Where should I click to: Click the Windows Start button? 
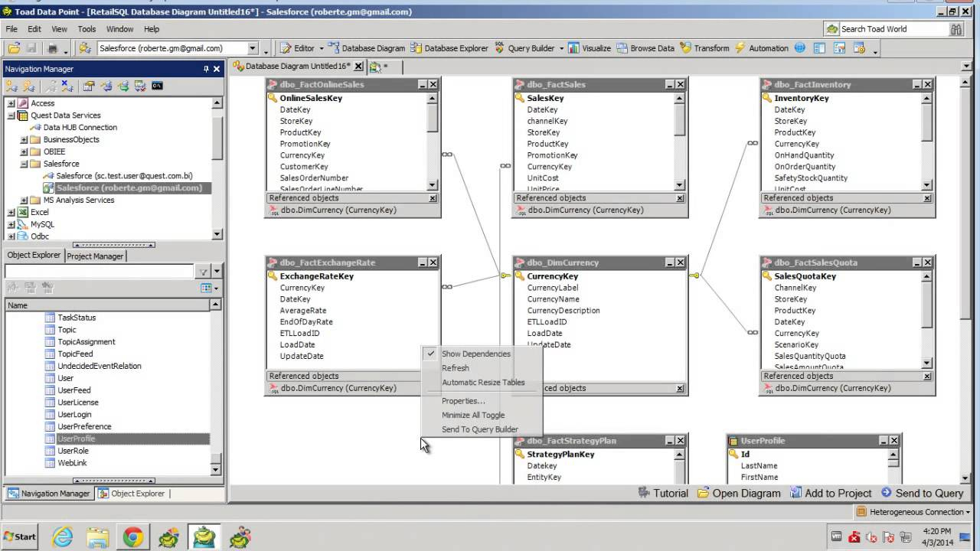pyautogui.click(x=20, y=537)
